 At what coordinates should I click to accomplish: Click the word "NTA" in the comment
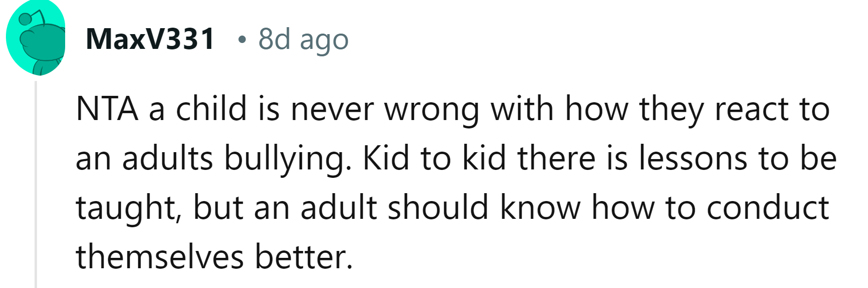coord(107,109)
